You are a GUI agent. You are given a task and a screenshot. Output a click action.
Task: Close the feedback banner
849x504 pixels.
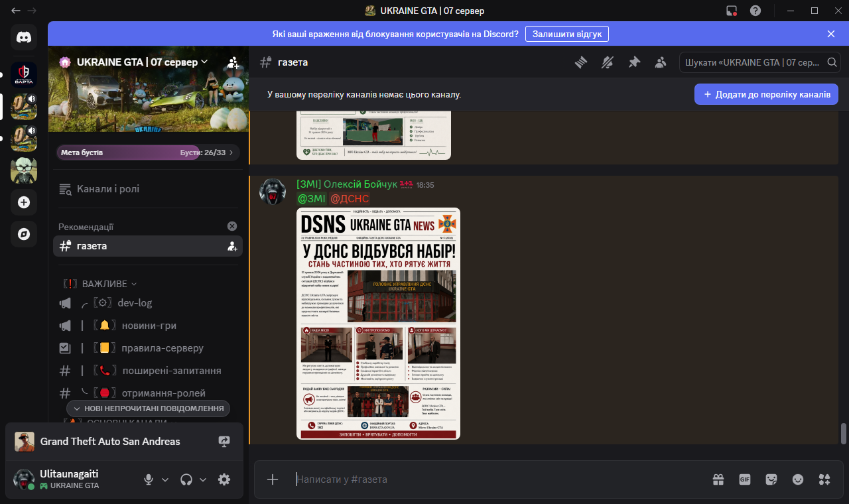click(x=831, y=34)
